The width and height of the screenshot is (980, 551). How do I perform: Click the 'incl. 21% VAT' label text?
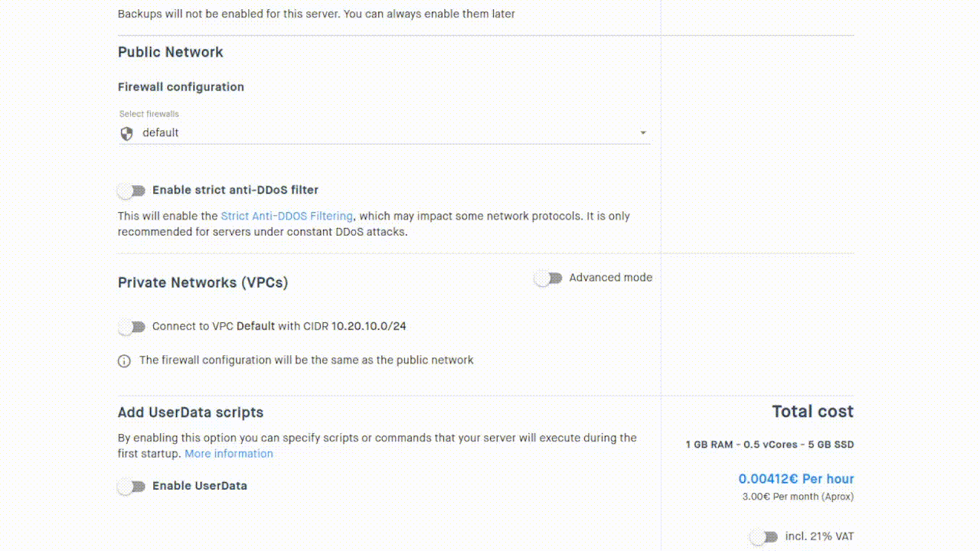point(819,536)
